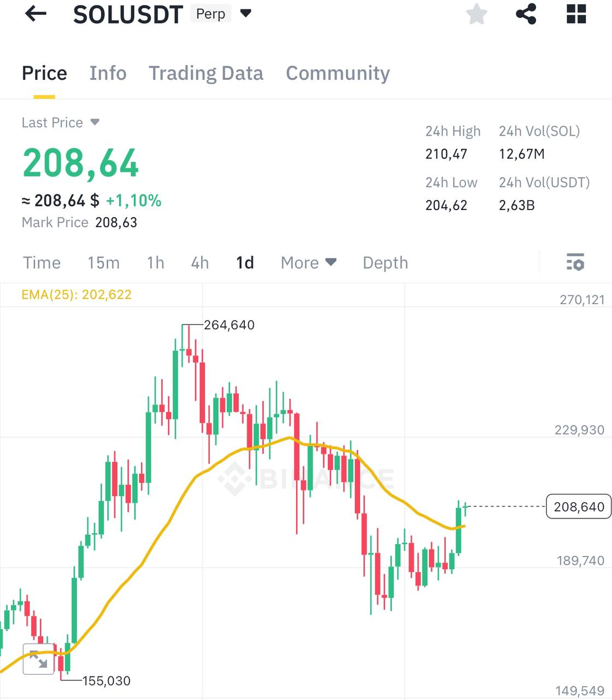The height and width of the screenshot is (700, 612).
Task: Select the 15m timeframe
Action: pos(103,263)
